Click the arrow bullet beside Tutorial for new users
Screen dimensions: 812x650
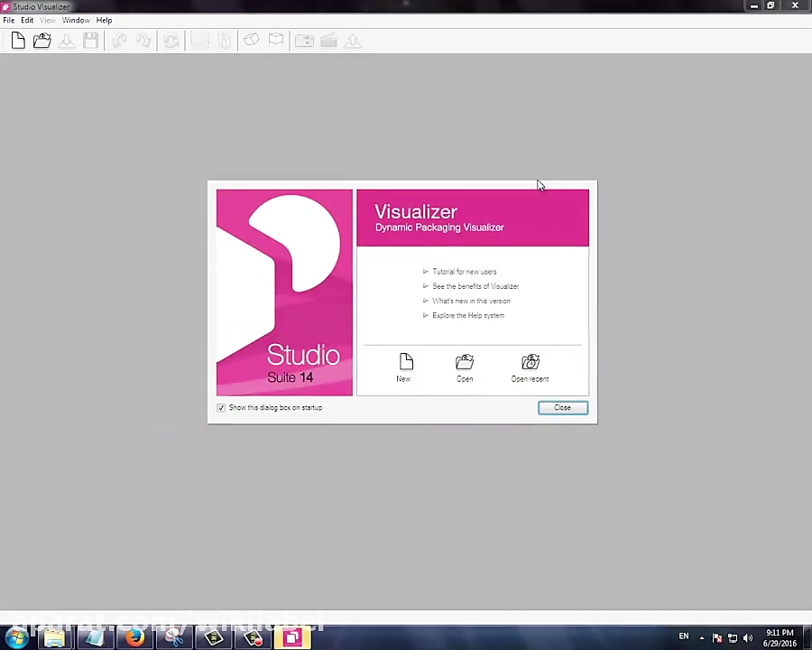click(426, 271)
